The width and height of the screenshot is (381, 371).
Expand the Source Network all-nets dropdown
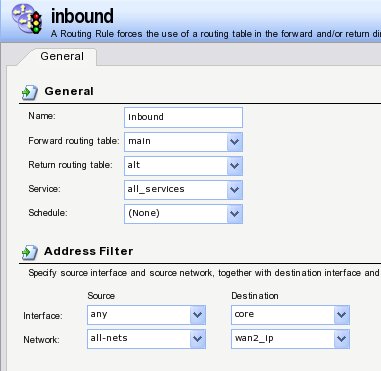click(146, 339)
